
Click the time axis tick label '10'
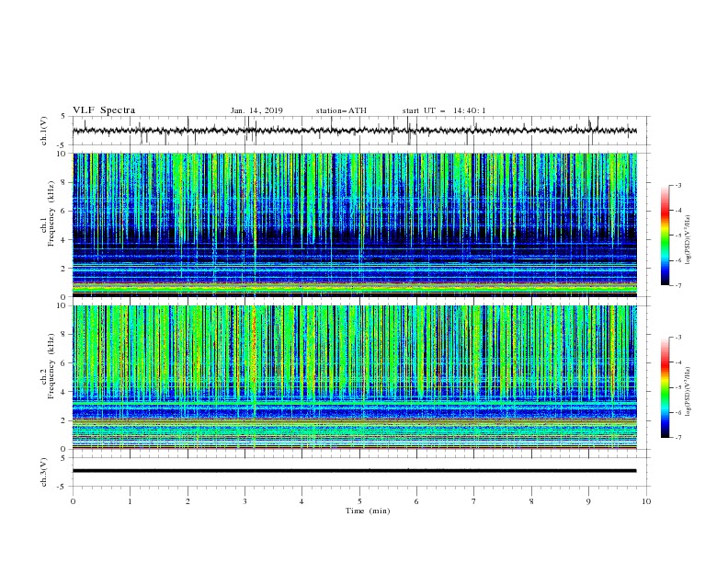point(646,501)
